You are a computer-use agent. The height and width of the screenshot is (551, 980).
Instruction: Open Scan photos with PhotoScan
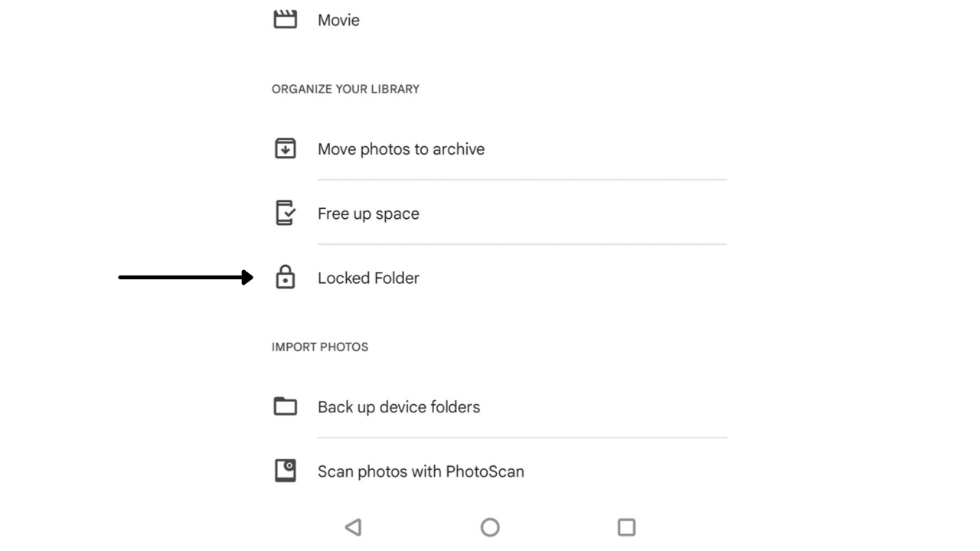[x=499, y=471]
